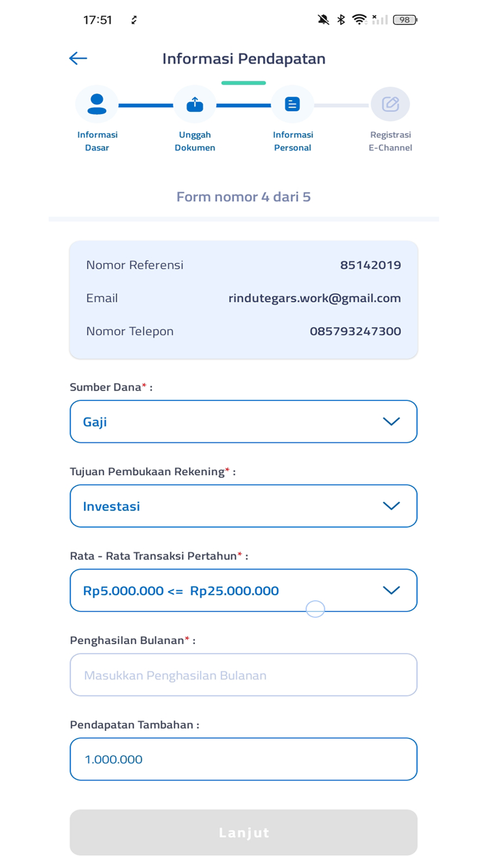Focus the Penghasilan Bulanan input field
The height and width of the screenshot is (868, 485).
[x=244, y=675]
